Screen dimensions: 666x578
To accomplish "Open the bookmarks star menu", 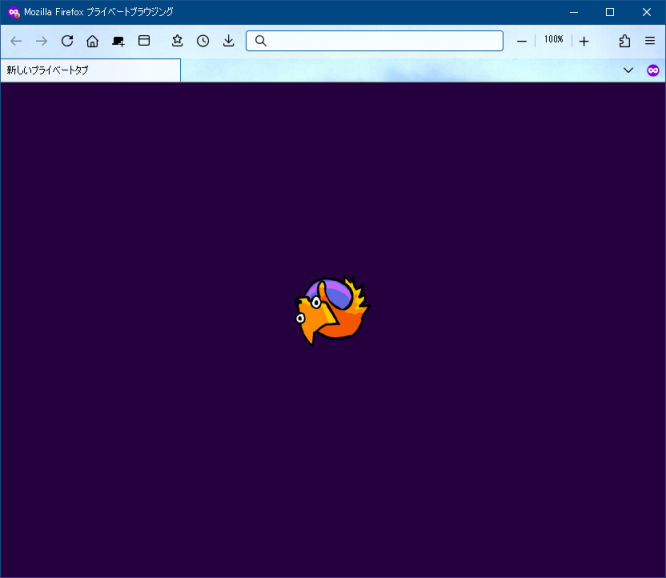I will [177, 41].
